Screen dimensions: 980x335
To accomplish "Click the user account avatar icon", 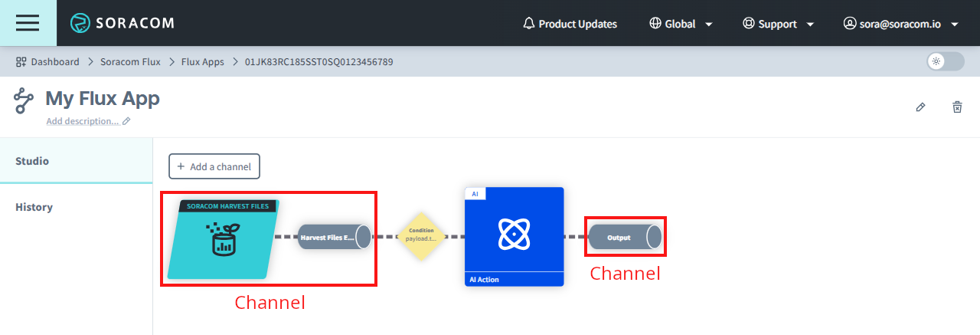I will pos(849,23).
